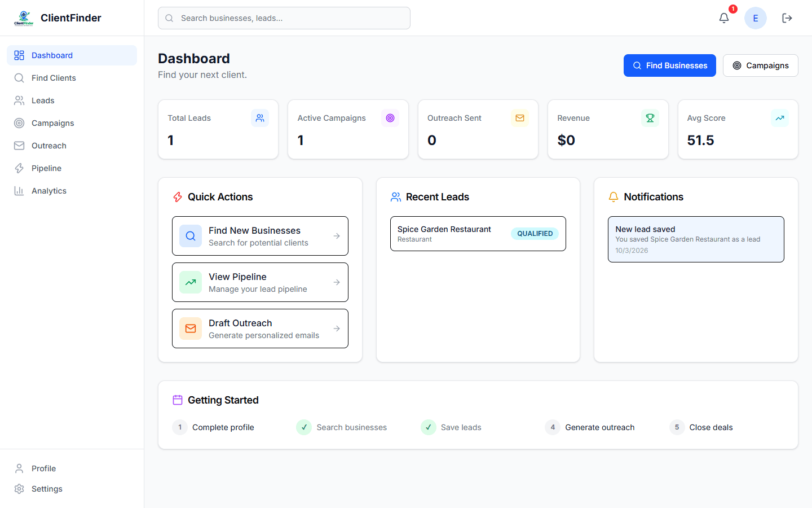
Task: Click the Generate outreach step
Action: tap(590, 427)
